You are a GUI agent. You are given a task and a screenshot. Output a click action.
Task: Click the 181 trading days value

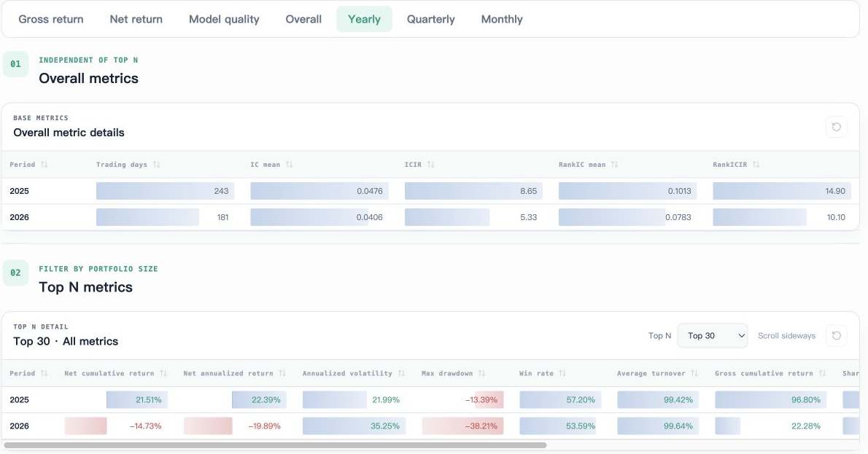222,217
